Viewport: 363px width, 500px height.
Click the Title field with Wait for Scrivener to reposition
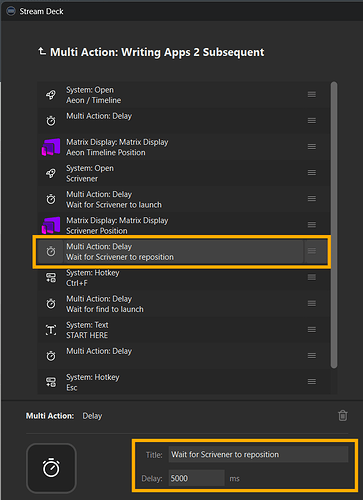[258, 454]
